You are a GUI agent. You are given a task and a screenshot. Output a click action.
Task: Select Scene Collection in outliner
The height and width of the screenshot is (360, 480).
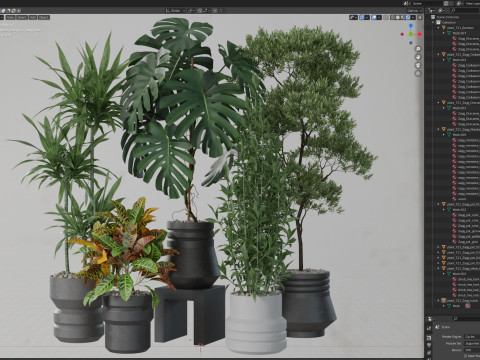tap(448, 17)
